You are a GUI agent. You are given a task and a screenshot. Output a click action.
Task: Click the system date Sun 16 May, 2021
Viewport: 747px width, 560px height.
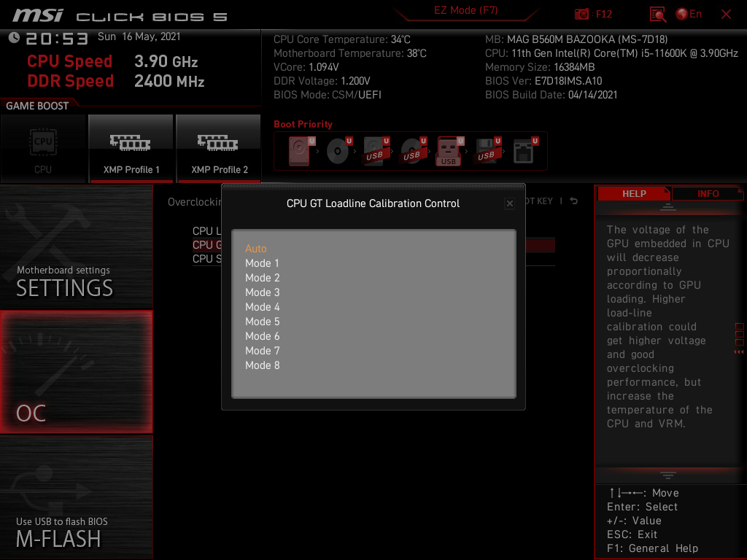pyautogui.click(x=139, y=36)
